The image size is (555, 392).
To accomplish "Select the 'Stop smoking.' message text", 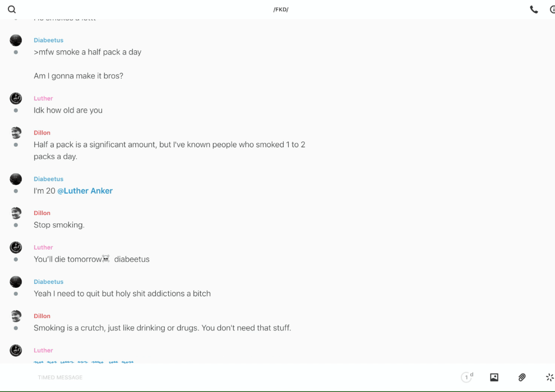I will pyautogui.click(x=59, y=225).
